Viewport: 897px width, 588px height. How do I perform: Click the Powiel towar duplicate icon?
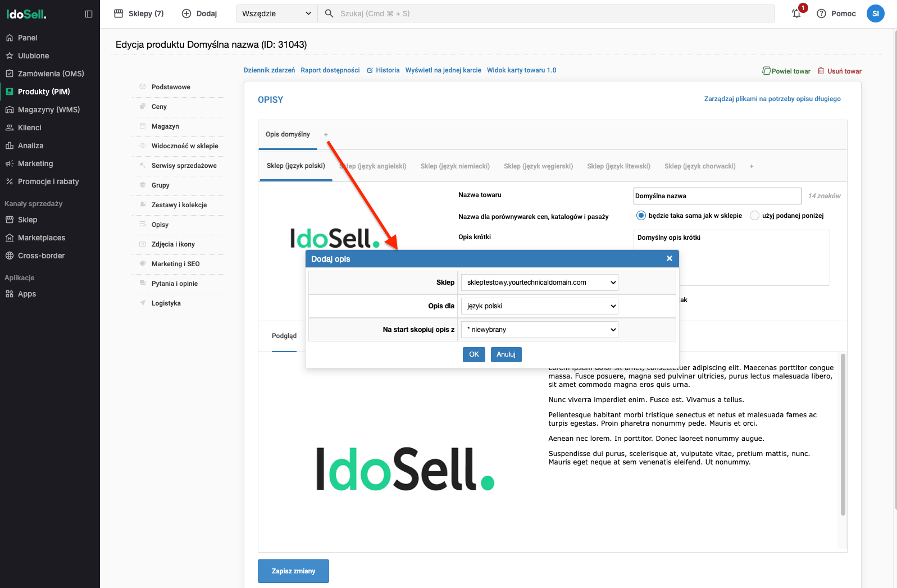point(766,71)
